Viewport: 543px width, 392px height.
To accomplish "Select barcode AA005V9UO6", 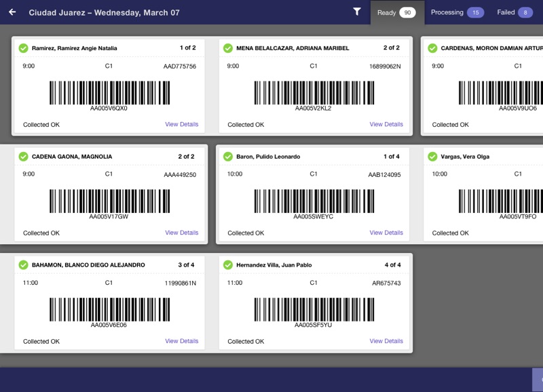I will click(x=501, y=96).
